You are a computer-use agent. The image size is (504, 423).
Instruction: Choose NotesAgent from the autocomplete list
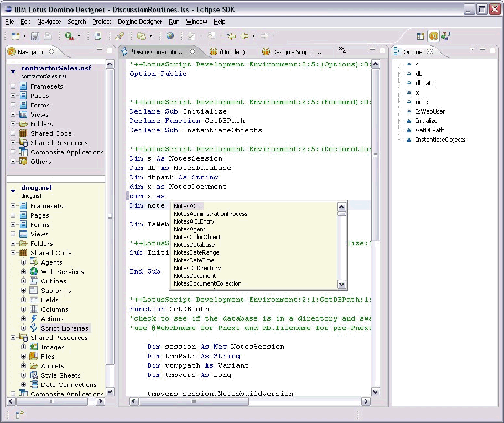point(190,229)
